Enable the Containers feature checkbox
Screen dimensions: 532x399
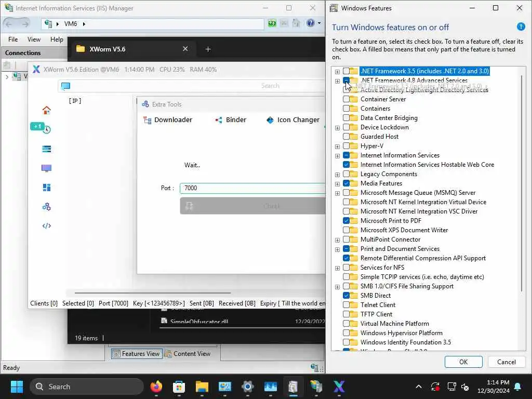[x=346, y=109]
